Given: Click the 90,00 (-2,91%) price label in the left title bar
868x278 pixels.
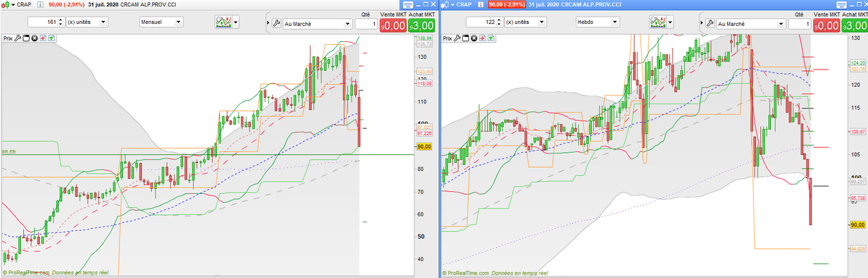Looking at the screenshot, I should click(66, 4).
